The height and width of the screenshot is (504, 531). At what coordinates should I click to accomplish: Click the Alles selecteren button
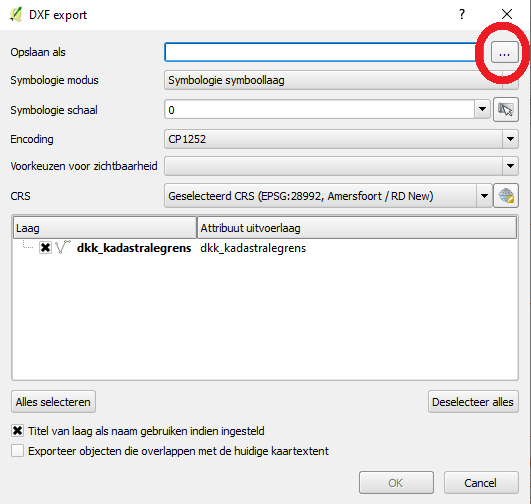[53, 402]
